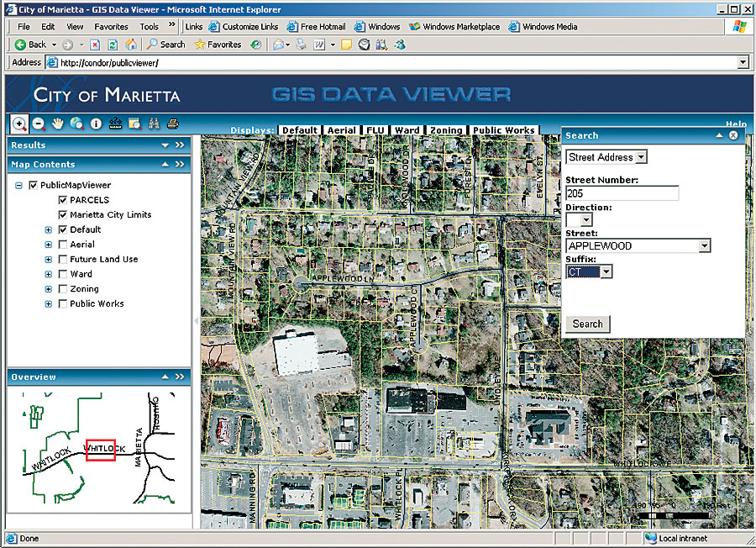Screen dimensions: 756x548
Task: Open the Favorites star pane
Action: coord(218,45)
